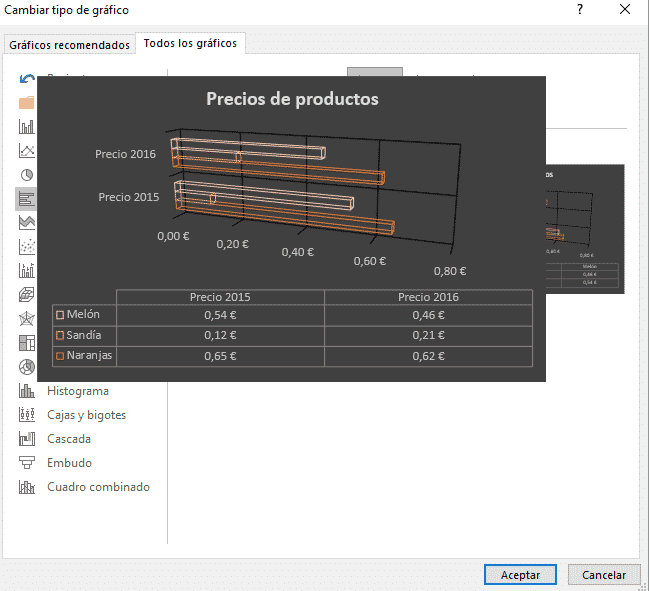Click the Precio 2015 table header
This screenshot has width=649, height=591.
click(220, 297)
